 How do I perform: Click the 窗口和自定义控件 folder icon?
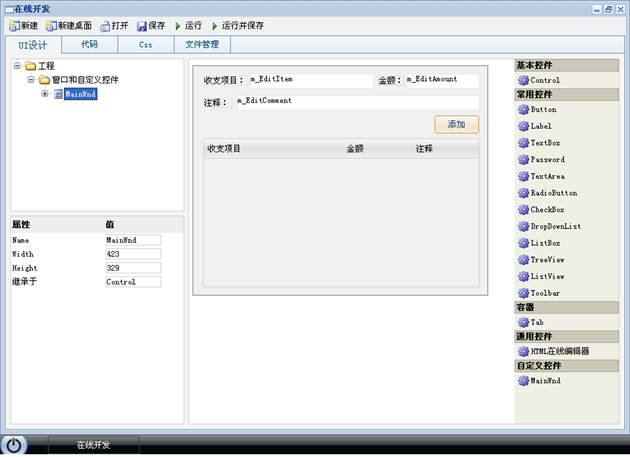point(44,80)
